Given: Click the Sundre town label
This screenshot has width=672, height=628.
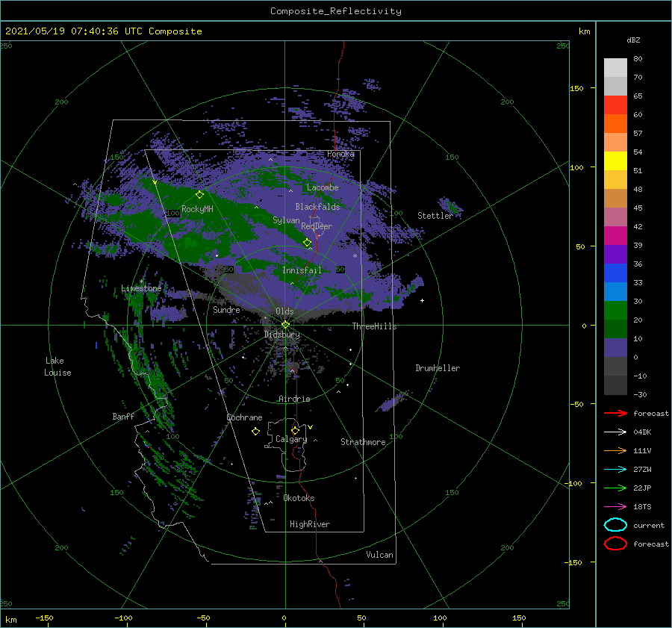Looking at the screenshot, I should (226, 310).
